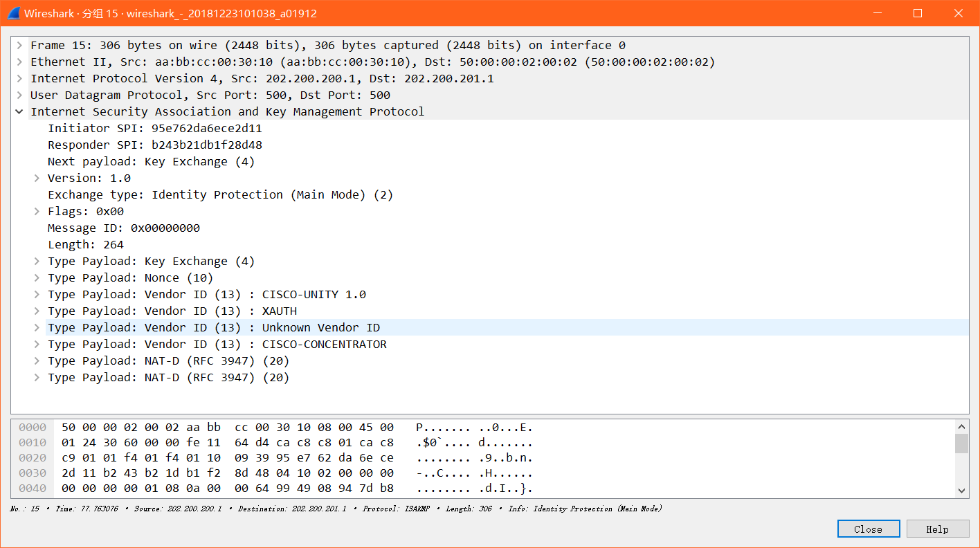Click the hex dump offset 0020 row
Screen dimensions: 980x548
point(33,458)
